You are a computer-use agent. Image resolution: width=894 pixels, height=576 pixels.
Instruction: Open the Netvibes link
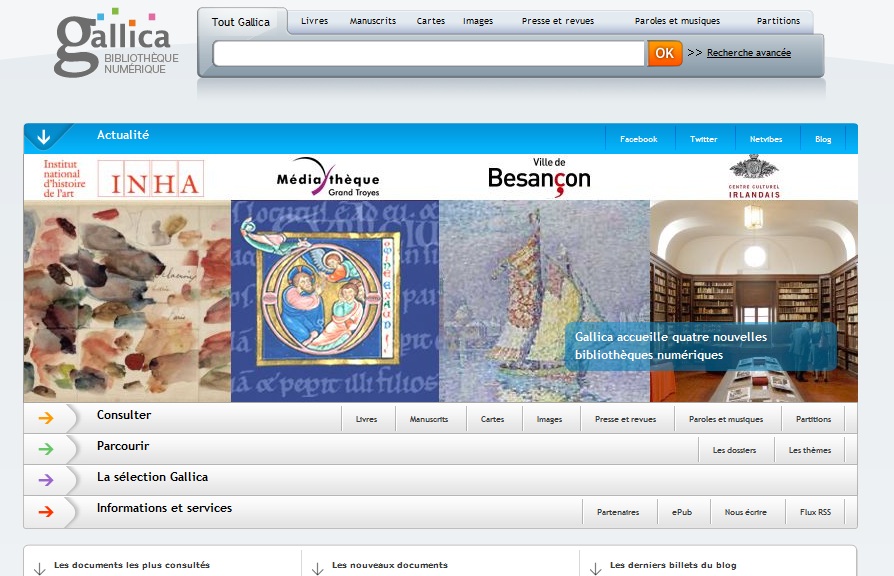point(766,139)
